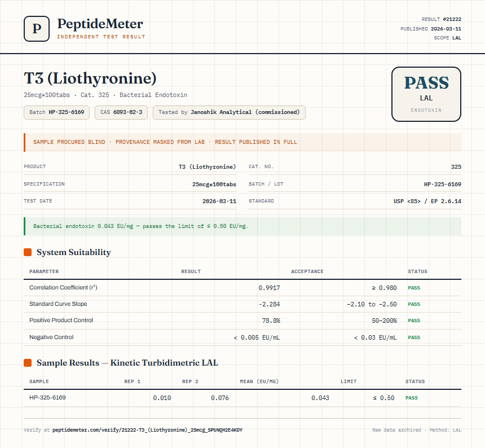Click the SPECIFICATION value 25mcg*100tabs
The image size is (485, 448).
click(x=214, y=184)
